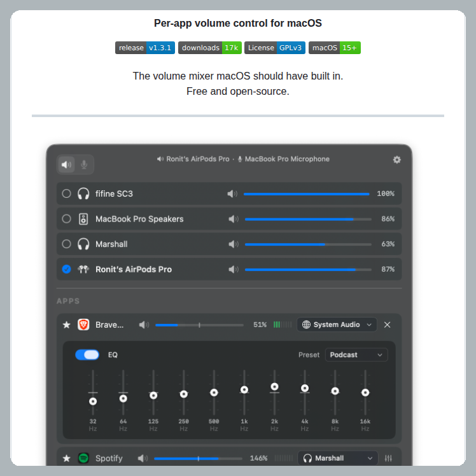Click headphones icon in Spotify's Marshall dropdown
476x476 pixels.
307,458
